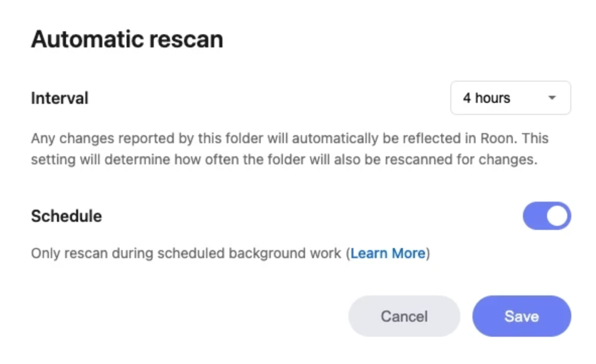
Task: Click the white knob of the Schedule switch
Action: [x=558, y=216]
